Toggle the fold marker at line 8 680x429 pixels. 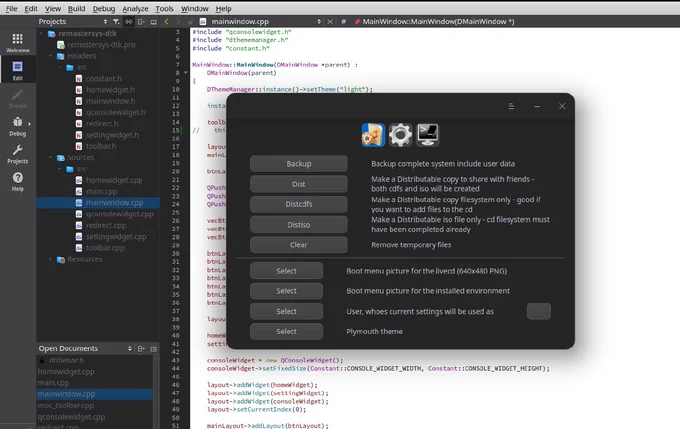click(186, 73)
